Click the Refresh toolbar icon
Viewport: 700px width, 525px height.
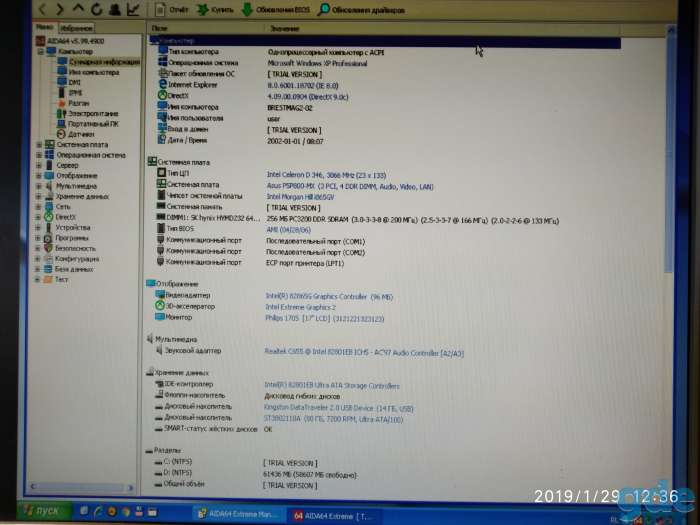pyautogui.click(x=96, y=8)
